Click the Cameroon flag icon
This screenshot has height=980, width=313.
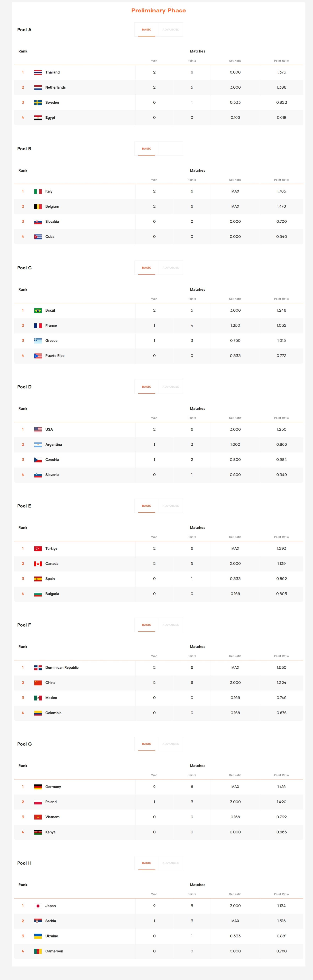click(38, 951)
